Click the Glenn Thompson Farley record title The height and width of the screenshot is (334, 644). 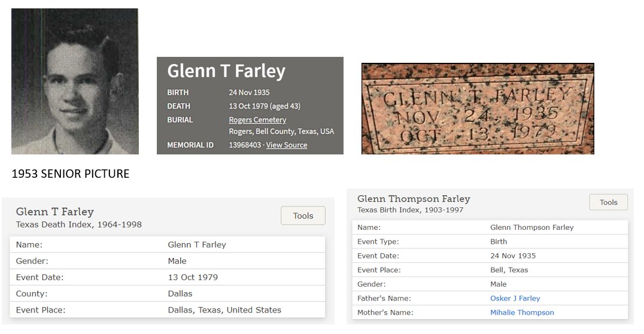[414, 199]
